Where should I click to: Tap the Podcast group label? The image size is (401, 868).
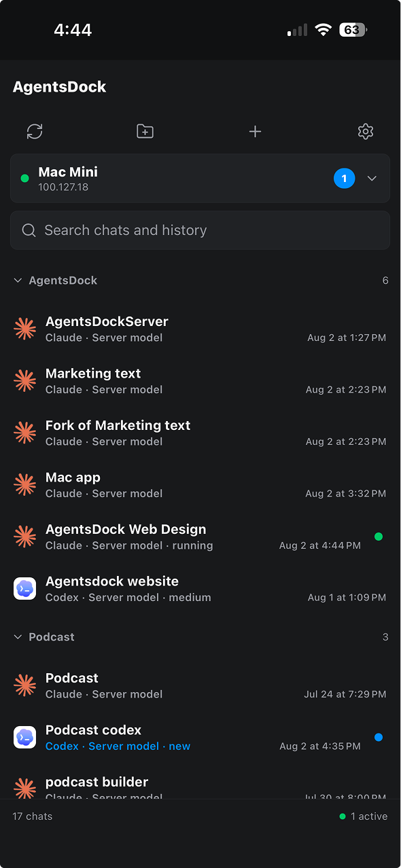pyautogui.click(x=52, y=637)
